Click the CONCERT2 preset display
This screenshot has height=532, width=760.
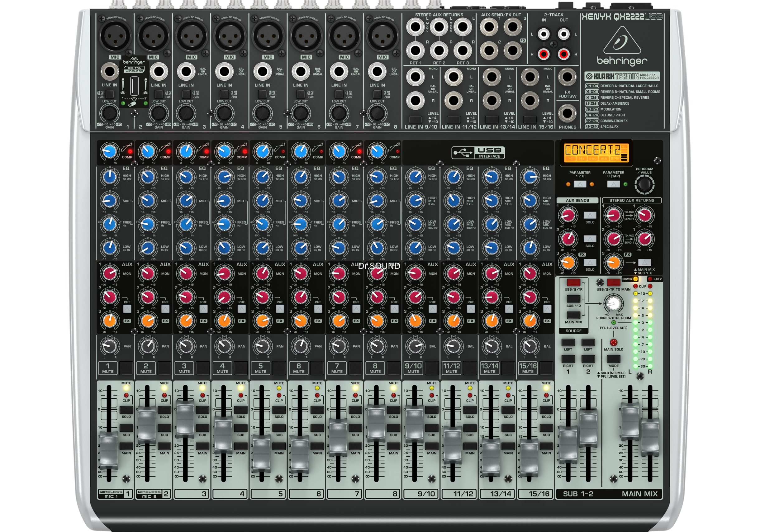click(596, 153)
